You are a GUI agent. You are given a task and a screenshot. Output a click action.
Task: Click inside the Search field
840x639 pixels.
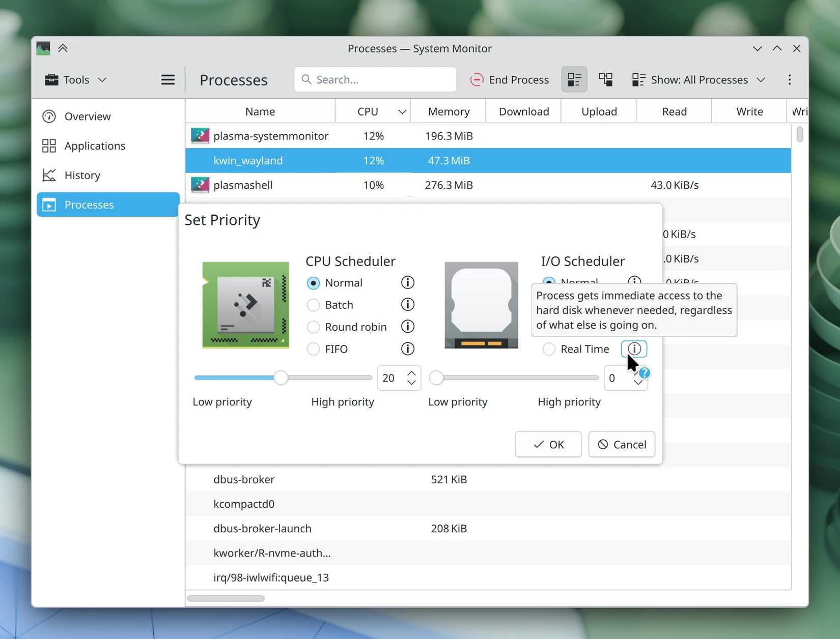[x=375, y=79]
